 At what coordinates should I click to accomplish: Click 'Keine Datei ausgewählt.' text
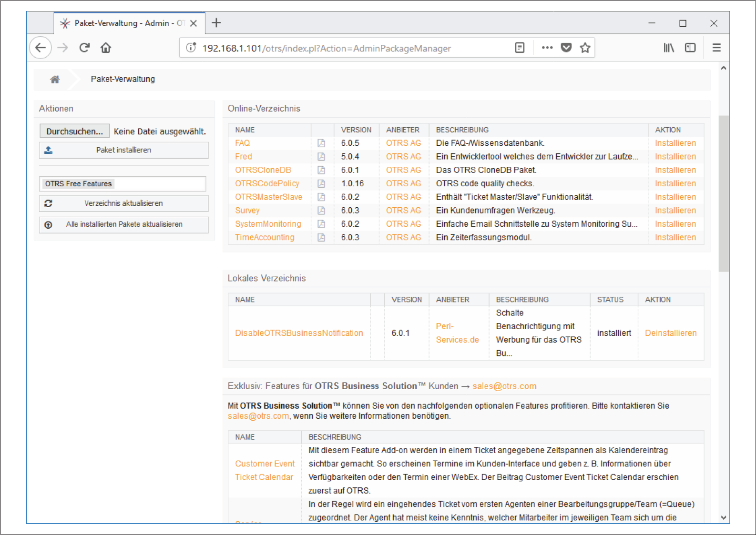160,131
